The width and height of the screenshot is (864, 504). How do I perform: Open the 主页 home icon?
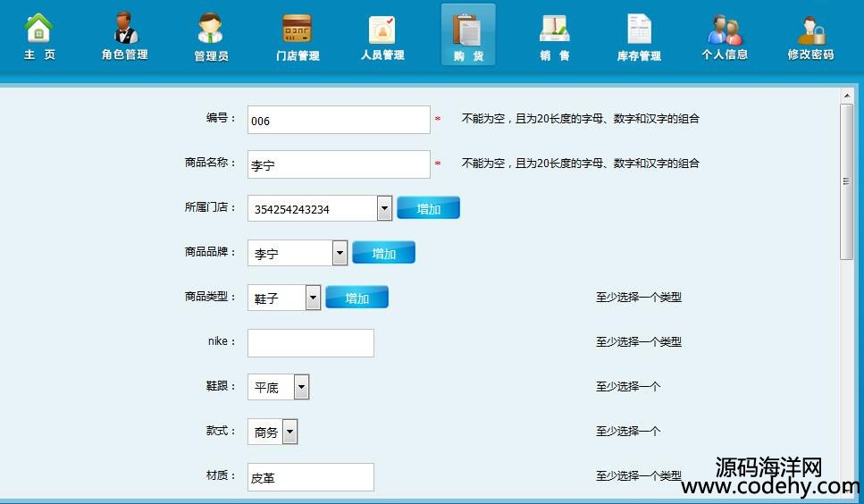39,36
